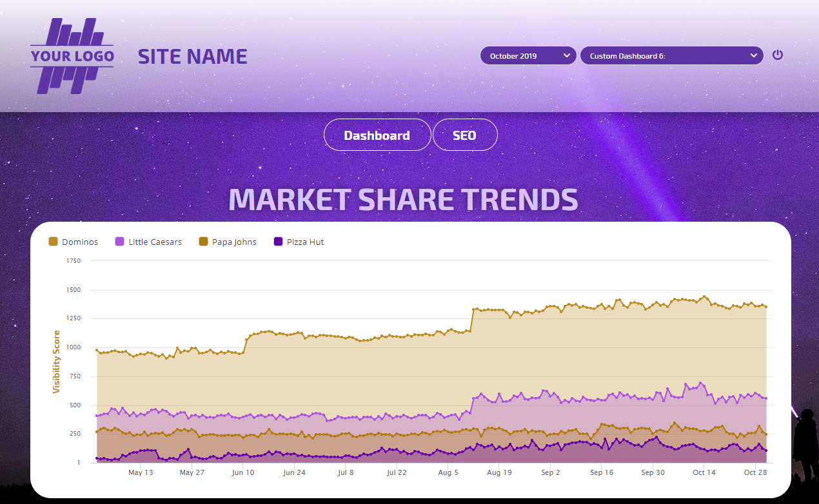Switch to the Dashboard tab
This screenshot has height=504, width=819.
coord(377,135)
